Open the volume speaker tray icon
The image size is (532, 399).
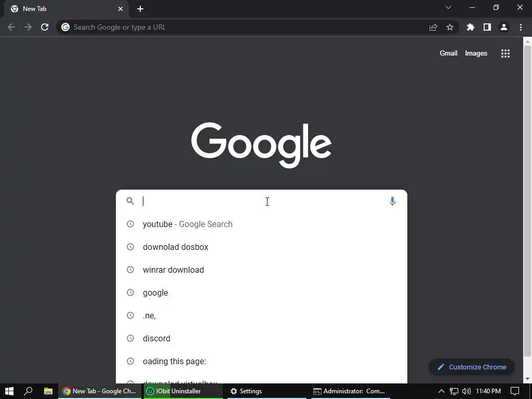pyautogui.click(x=467, y=391)
